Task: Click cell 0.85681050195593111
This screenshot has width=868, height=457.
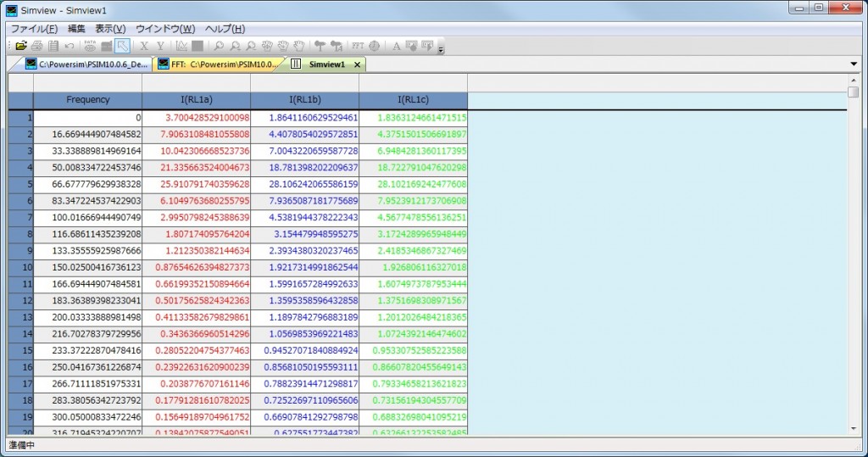Action: (x=304, y=367)
